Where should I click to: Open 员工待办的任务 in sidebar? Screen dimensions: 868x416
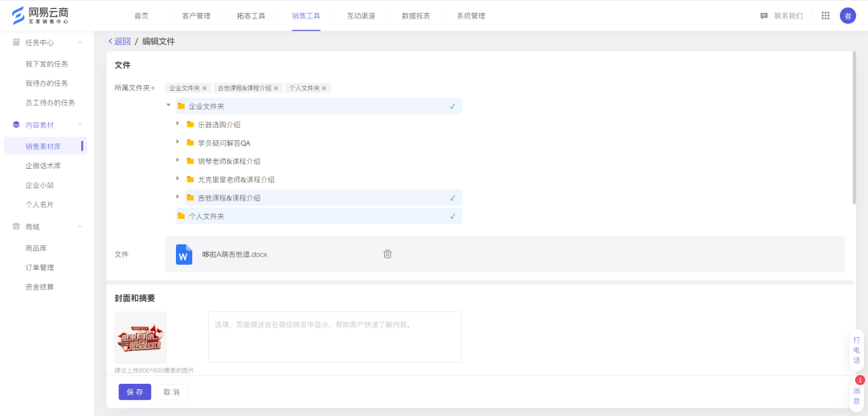click(50, 103)
